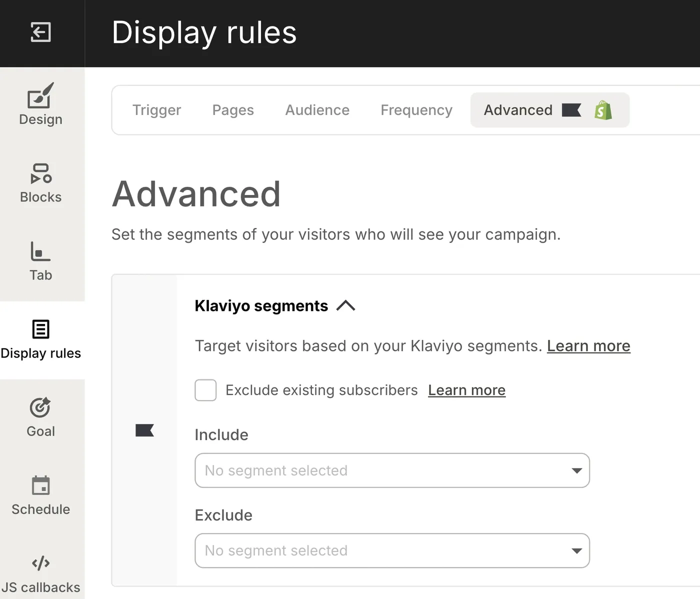Open the Include segment dropdown
The image size is (700, 599).
coord(392,470)
